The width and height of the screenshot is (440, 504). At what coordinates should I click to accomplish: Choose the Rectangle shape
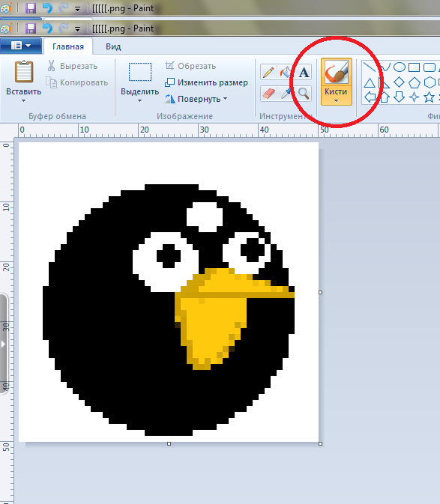[415, 67]
